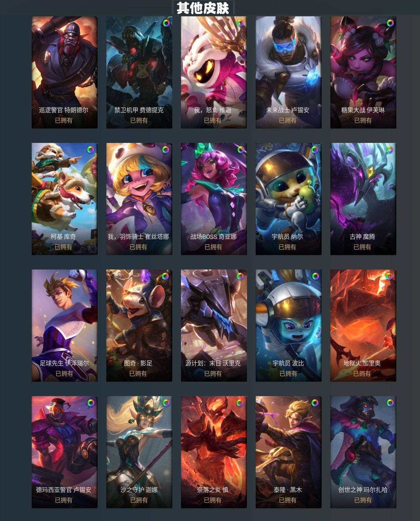This screenshot has width=420, height=521.
Task: Click chroma wheel icon on 图奇·影足 card
Action: click(x=165, y=276)
